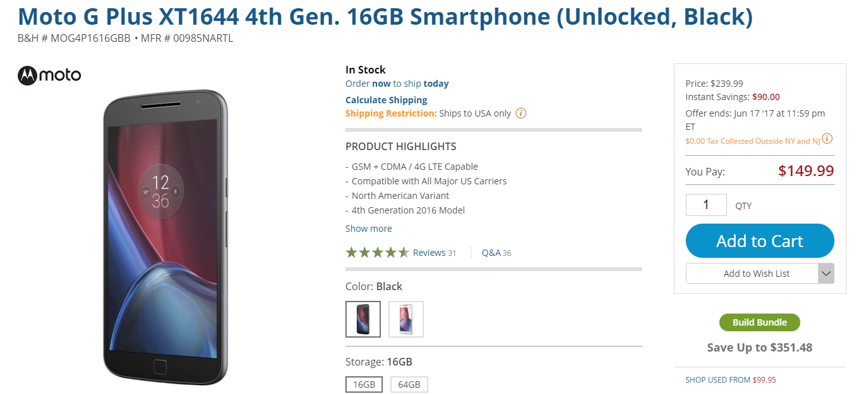
Task: Click tax collected info icon
Action: click(x=828, y=139)
